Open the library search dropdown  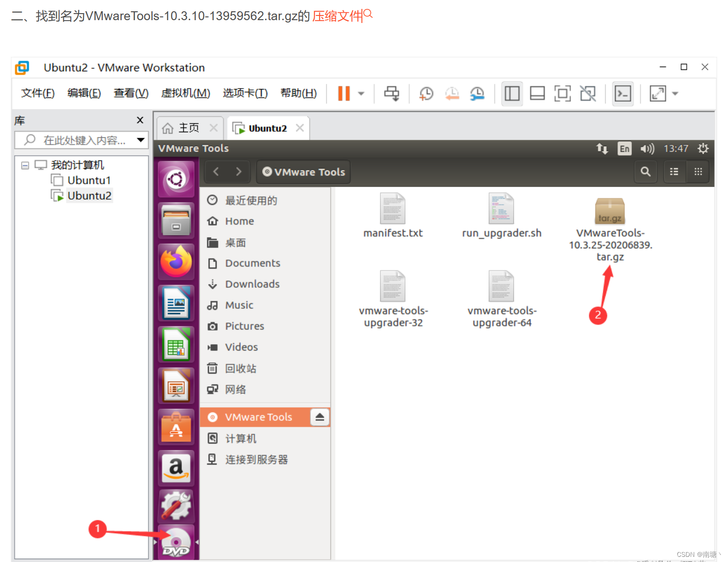(140, 140)
